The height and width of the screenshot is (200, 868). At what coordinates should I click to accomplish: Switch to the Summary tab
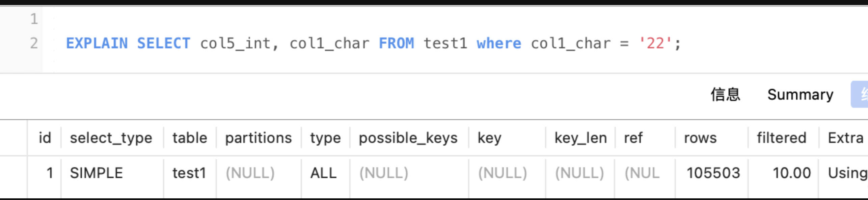[800, 95]
